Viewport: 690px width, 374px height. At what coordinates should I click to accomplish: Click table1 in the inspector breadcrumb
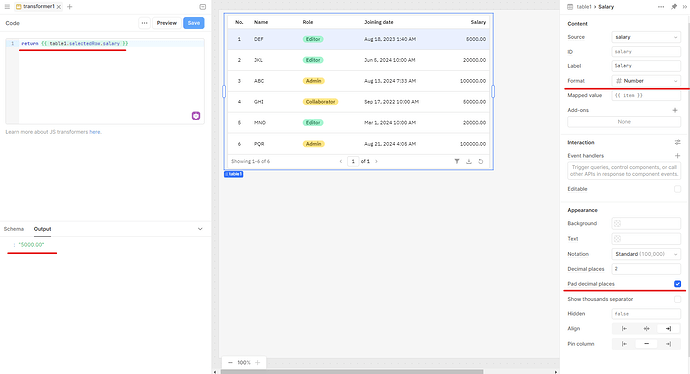point(584,7)
